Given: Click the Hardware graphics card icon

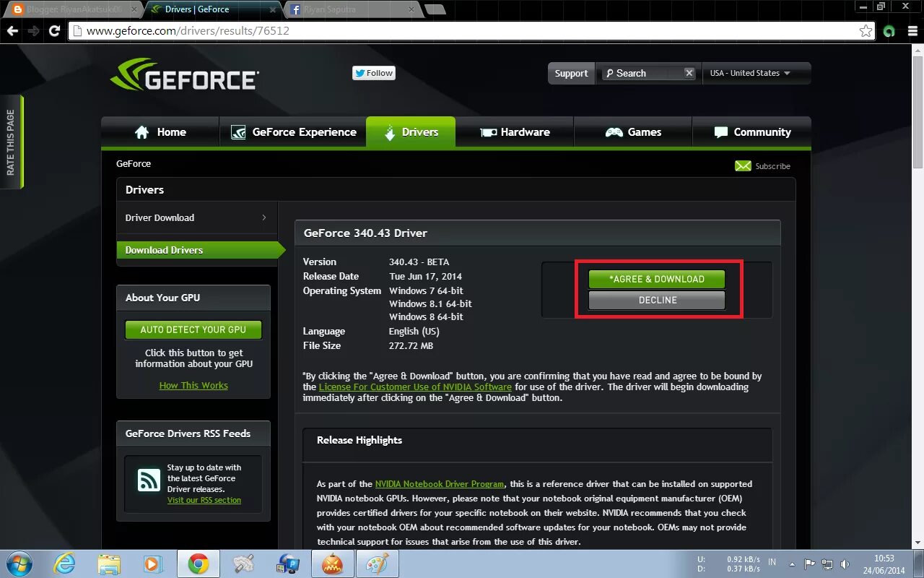Looking at the screenshot, I should 488,132.
